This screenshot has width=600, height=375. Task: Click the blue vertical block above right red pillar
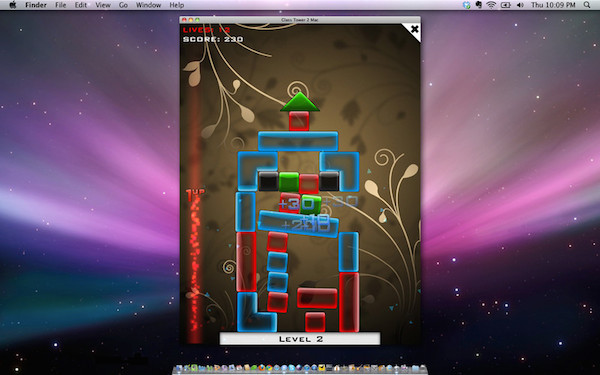349,252
